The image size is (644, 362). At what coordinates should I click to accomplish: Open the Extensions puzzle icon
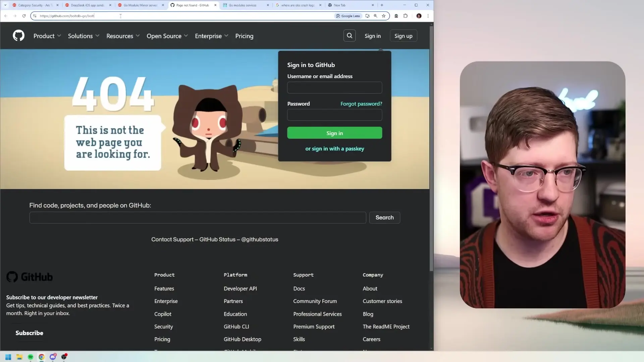click(x=406, y=16)
